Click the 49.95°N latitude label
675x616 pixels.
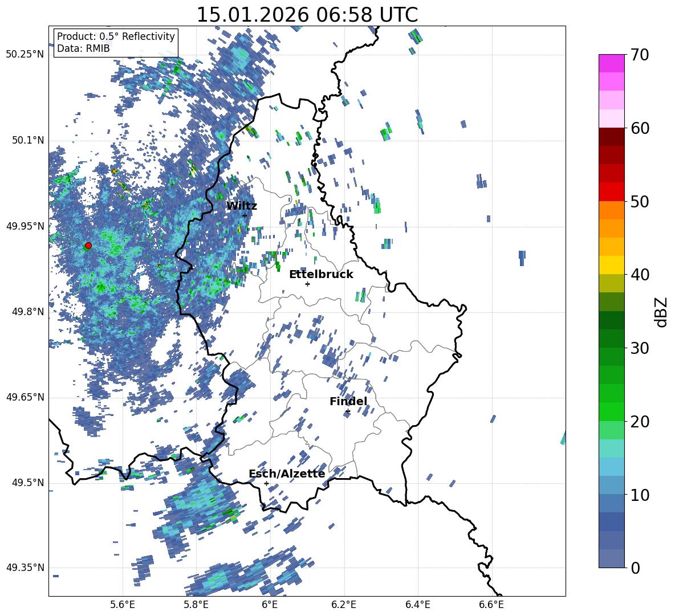point(25,226)
